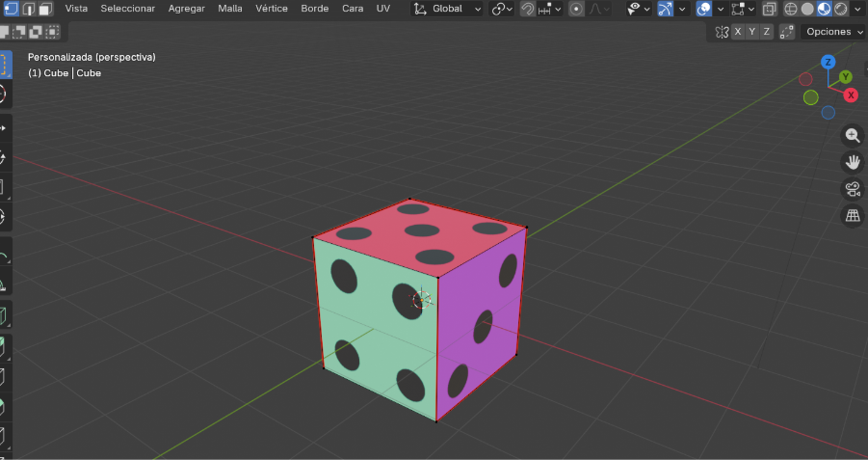Switch to wireframe viewport shading

pos(792,9)
